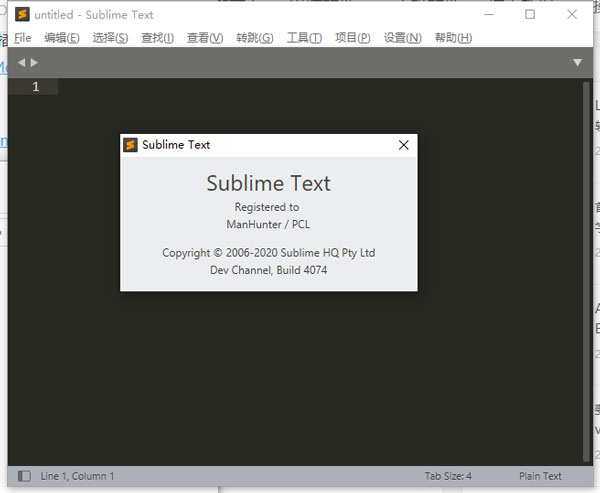Click the Copyright 2006-2020 Sublime HQ line
The image size is (600, 493).
point(269,253)
